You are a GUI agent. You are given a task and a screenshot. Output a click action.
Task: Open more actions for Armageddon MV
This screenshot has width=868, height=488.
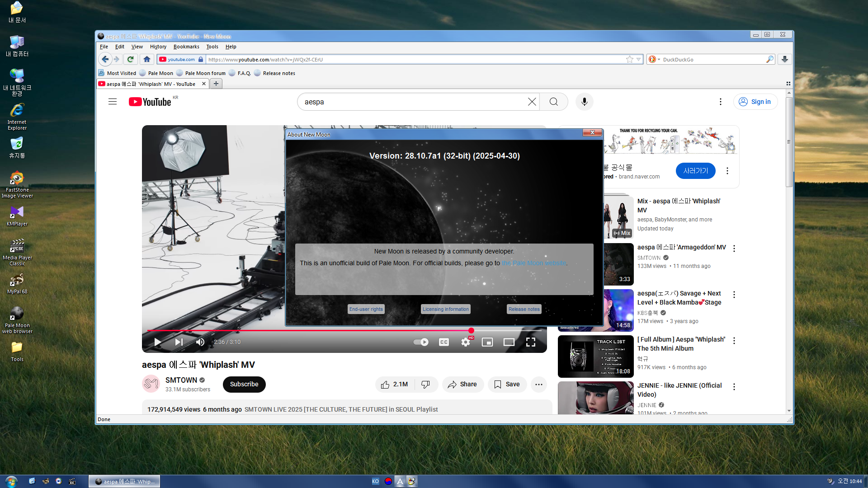[x=734, y=249]
